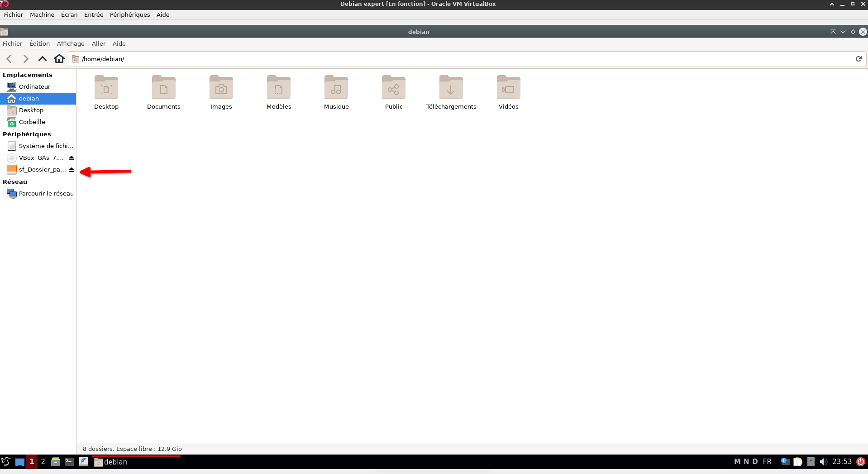Open the VirtualBox Périphériques menu
This screenshot has width=868, height=474.
pos(130,14)
